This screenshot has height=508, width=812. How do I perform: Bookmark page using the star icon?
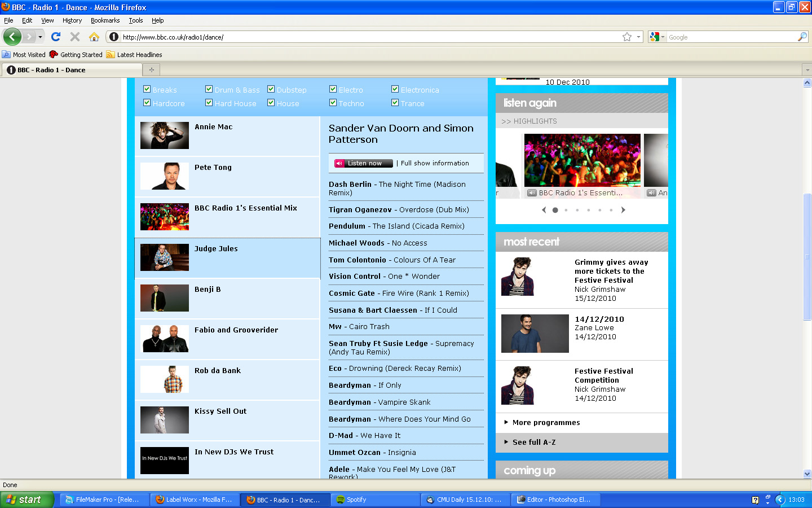pyautogui.click(x=626, y=37)
